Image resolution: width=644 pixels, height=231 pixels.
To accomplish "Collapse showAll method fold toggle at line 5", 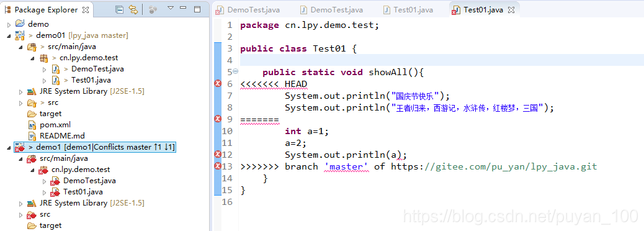I will [x=235, y=71].
